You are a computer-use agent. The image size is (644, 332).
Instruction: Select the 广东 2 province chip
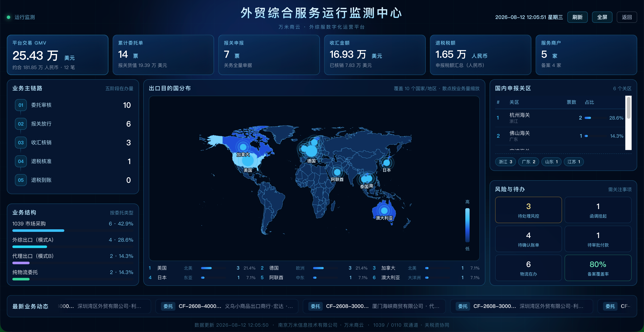529,162
